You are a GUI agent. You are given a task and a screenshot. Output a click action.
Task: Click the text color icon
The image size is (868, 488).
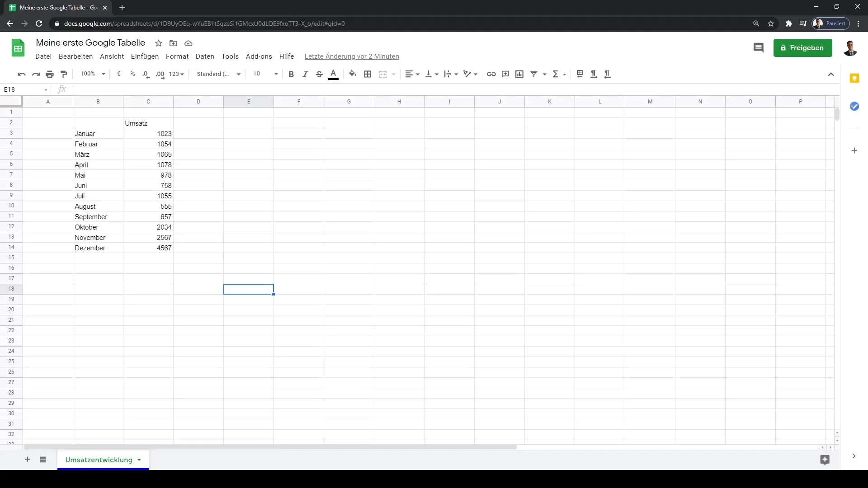click(x=333, y=74)
